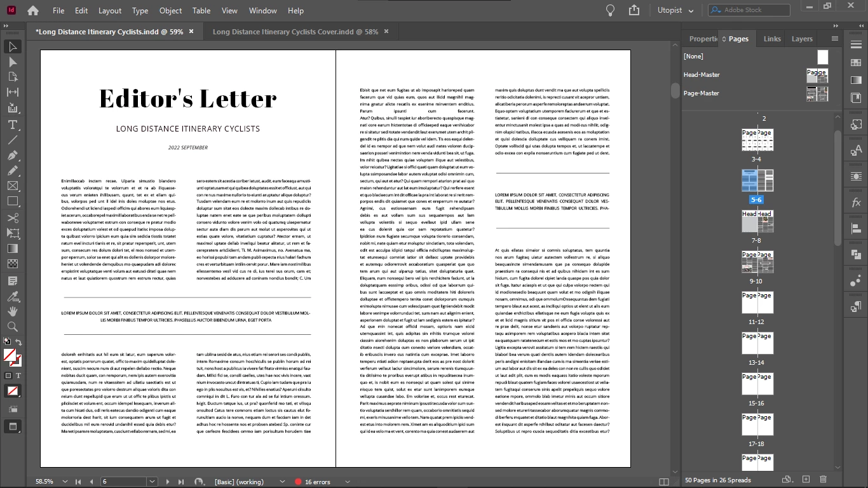Change the screen mode at toolbar bottom
Screen dimensions: 868x488
(13, 427)
